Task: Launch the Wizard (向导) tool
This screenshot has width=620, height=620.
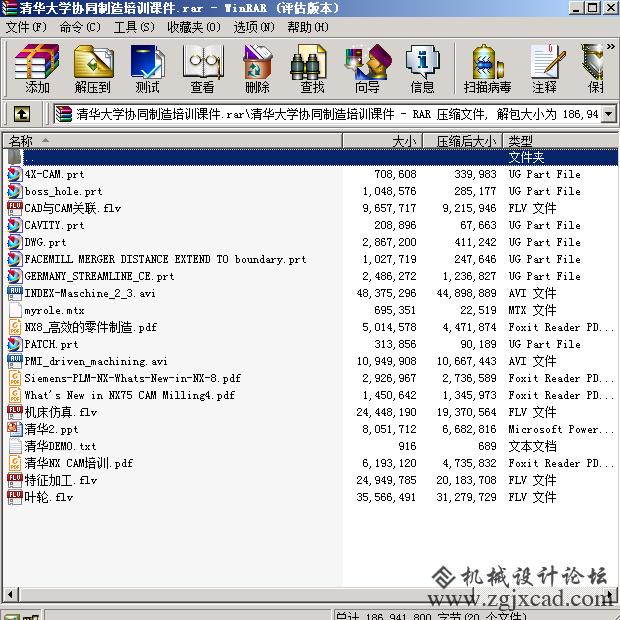Action: click(367, 69)
